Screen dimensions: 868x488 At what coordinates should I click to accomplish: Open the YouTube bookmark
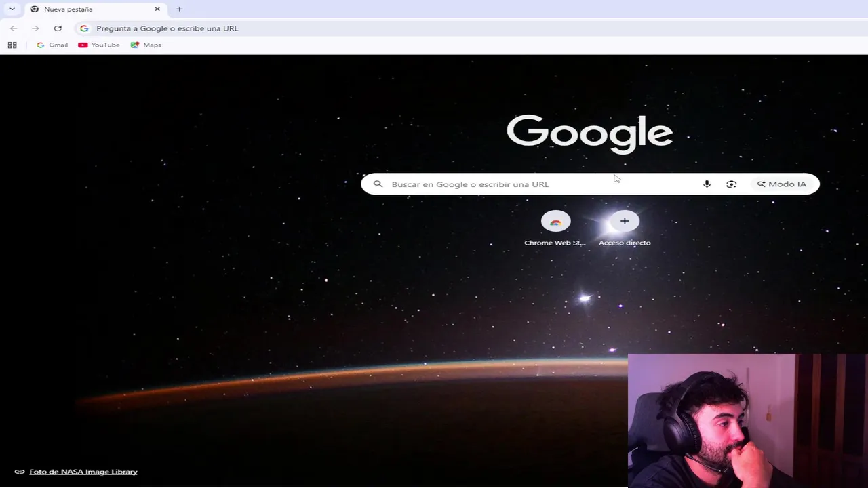click(99, 45)
